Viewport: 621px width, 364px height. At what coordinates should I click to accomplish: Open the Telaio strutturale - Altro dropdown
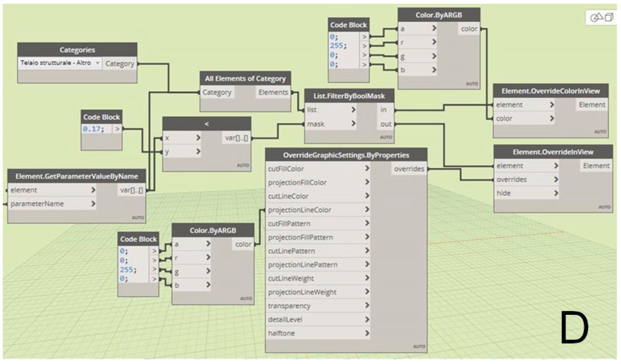[98, 63]
